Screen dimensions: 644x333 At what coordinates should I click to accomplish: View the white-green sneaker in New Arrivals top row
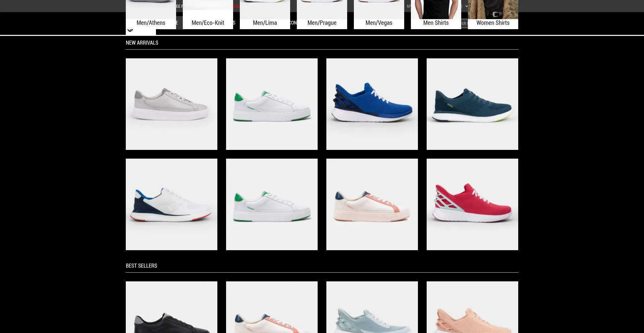click(x=272, y=104)
